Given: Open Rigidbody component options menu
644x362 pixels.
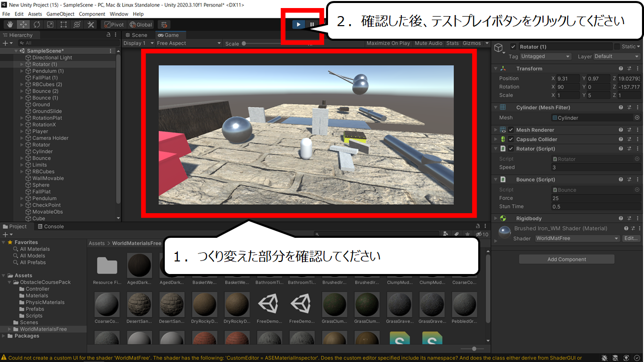Looking at the screenshot, I should (x=637, y=218).
